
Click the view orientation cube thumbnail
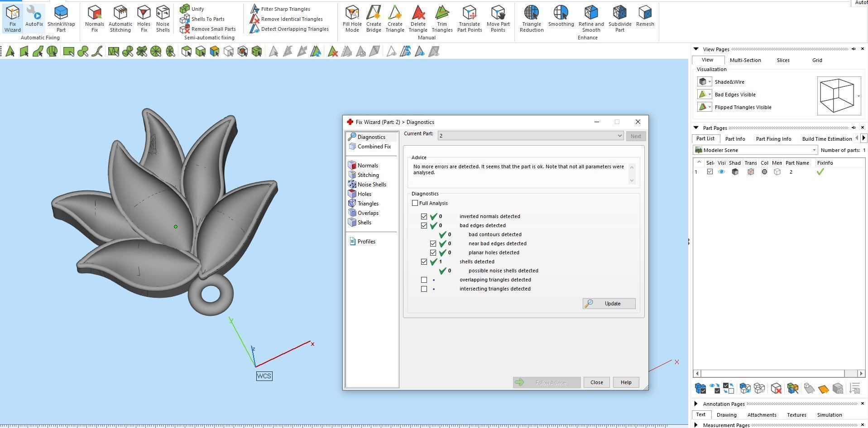(x=837, y=95)
